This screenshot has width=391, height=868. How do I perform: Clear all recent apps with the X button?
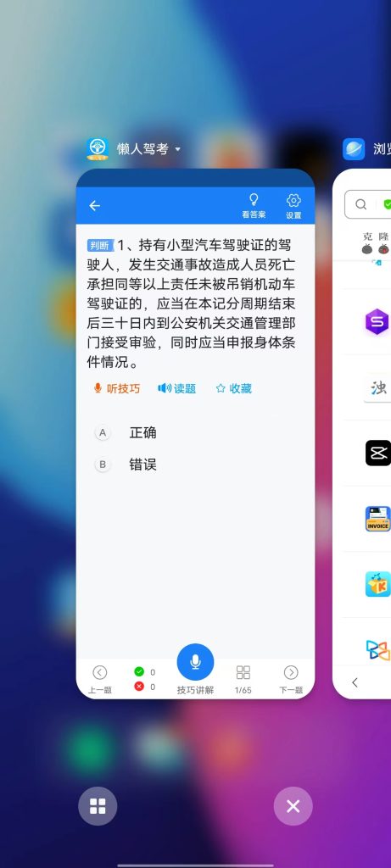coord(293,806)
